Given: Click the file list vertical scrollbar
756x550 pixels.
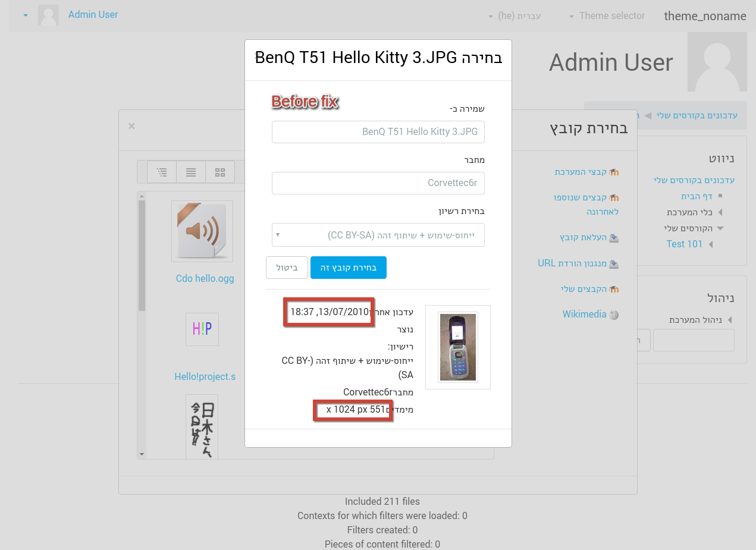Looking at the screenshot, I should pyautogui.click(x=142, y=325).
